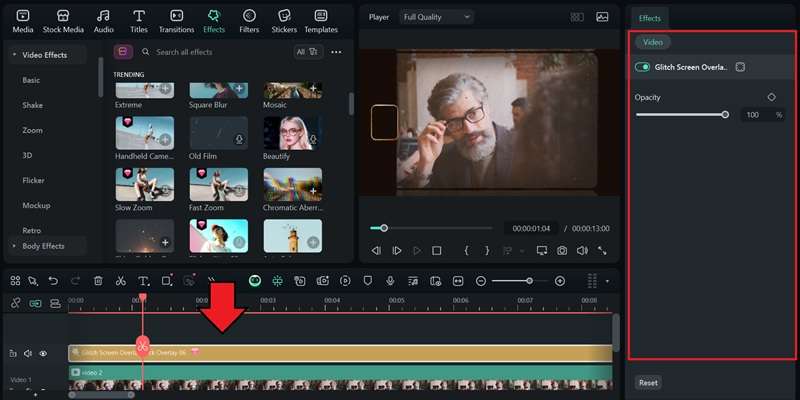The height and width of the screenshot is (400, 800).
Task: Open the layout grid icon in timeline toolbar
Action: click(15, 281)
